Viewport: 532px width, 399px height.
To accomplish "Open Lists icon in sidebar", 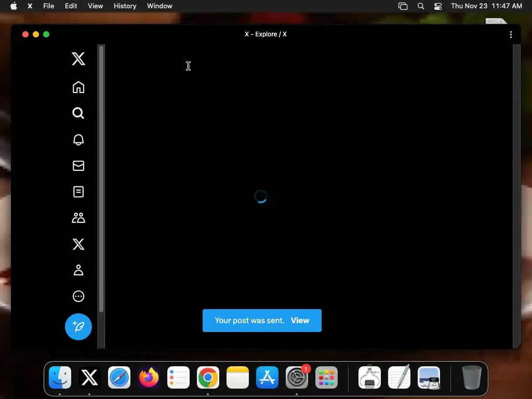I will coord(78,192).
